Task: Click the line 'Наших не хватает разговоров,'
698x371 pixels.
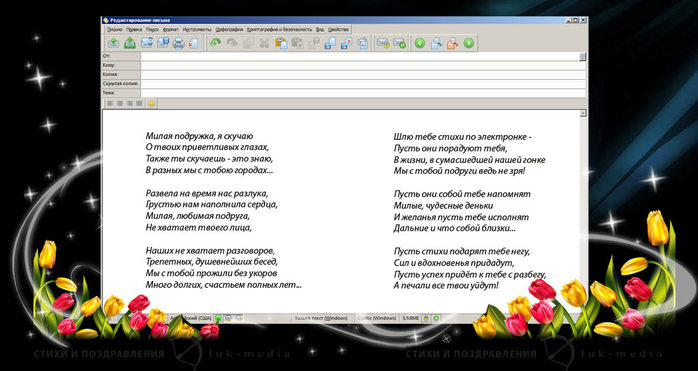Action: pyautogui.click(x=210, y=250)
